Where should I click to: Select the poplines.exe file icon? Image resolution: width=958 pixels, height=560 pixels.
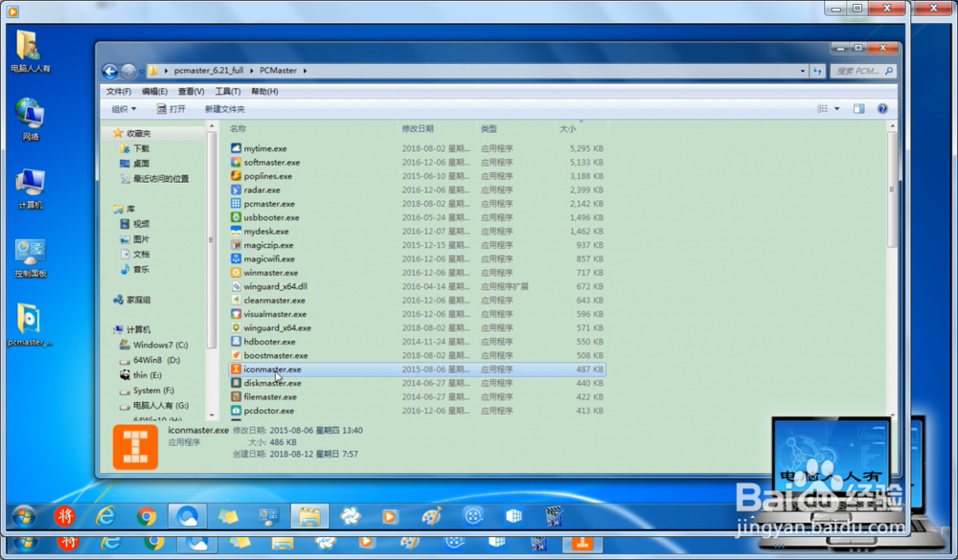click(x=236, y=176)
